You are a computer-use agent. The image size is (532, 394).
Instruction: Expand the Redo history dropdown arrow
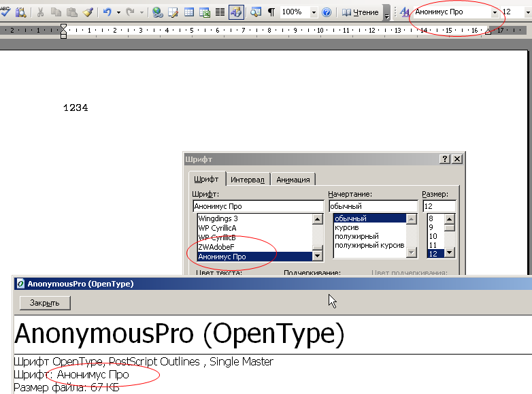[142, 12]
